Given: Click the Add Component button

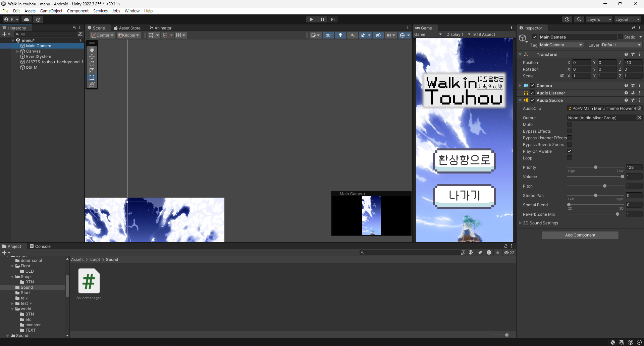Looking at the screenshot, I should (580, 235).
